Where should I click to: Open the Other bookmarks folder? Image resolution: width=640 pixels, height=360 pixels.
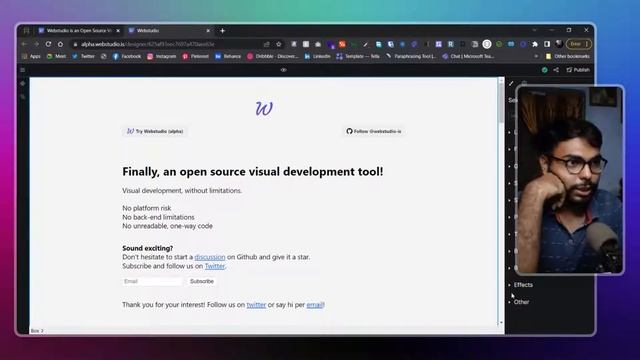tap(568, 56)
